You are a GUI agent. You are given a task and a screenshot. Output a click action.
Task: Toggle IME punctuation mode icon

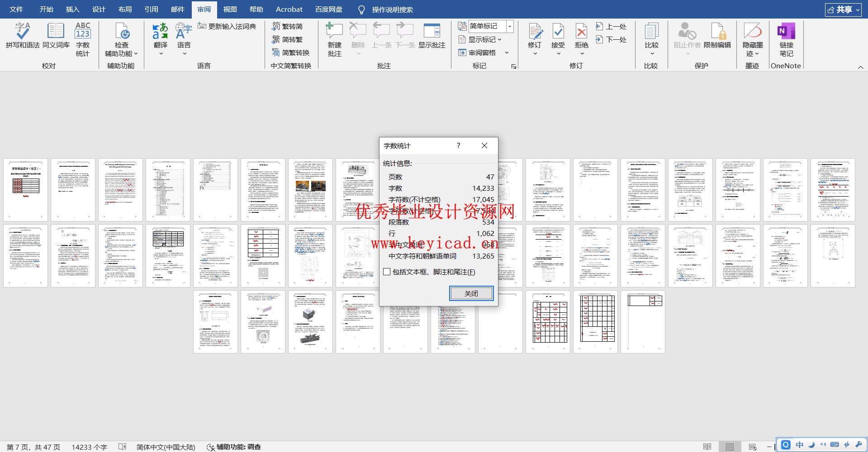coord(823,445)
